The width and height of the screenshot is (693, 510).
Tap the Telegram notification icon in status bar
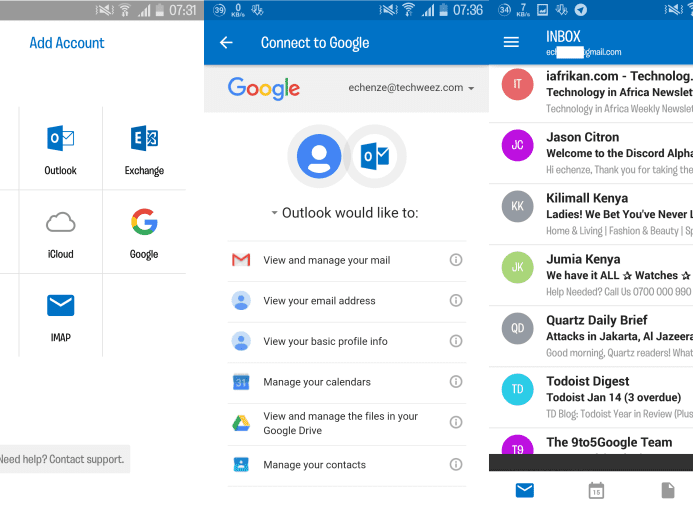[581, 10]
